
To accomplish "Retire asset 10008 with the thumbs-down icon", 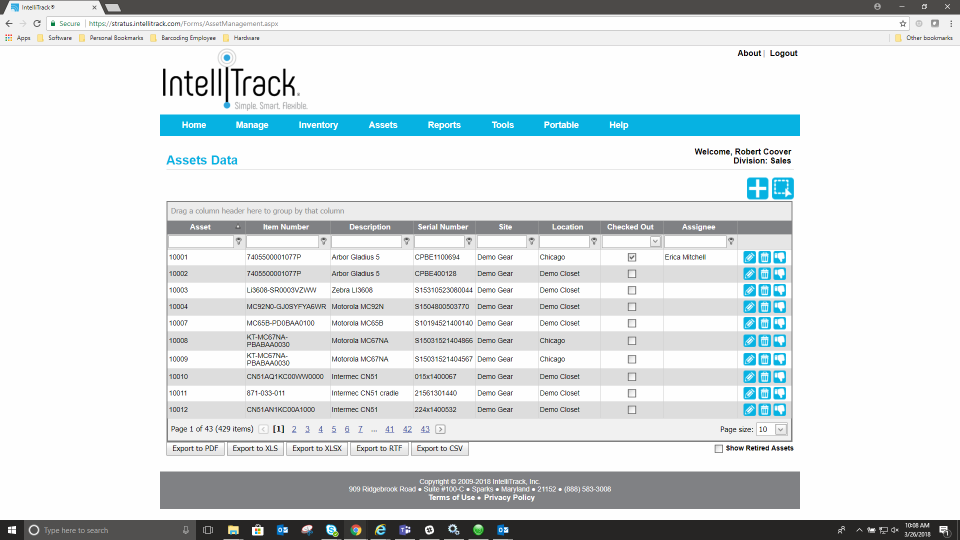I will [x=779, y=340].
